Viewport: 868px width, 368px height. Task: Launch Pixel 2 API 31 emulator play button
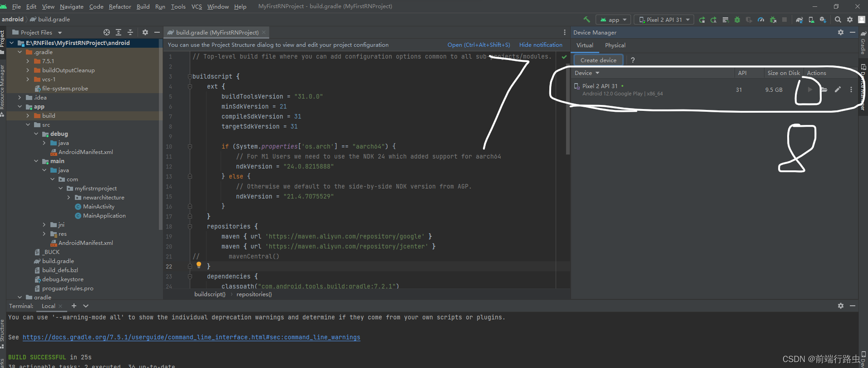[x=810, y=90]
